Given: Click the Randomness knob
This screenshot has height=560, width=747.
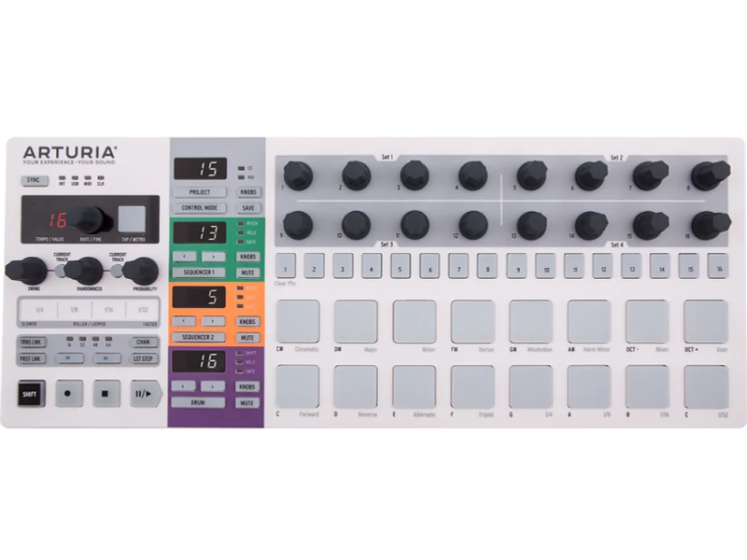Looking at the screenshot, I should click(x=84, y=271).
